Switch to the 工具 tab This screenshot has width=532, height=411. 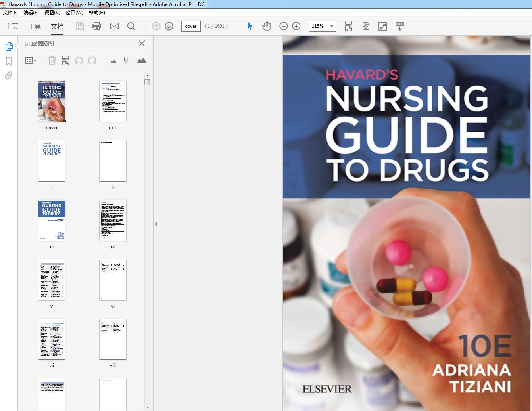pyautogui.click(x=35, y=26)
